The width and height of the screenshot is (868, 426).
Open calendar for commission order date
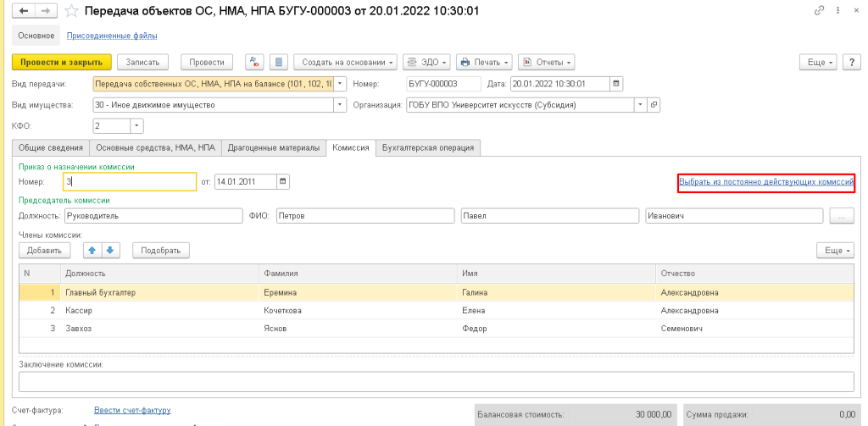tap(283, 181)
